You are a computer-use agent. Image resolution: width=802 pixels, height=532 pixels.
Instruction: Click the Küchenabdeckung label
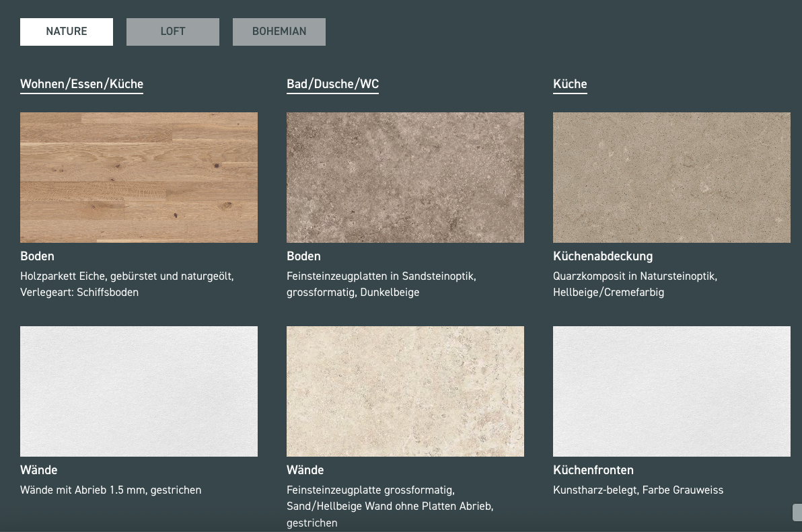tap(602, 256)
